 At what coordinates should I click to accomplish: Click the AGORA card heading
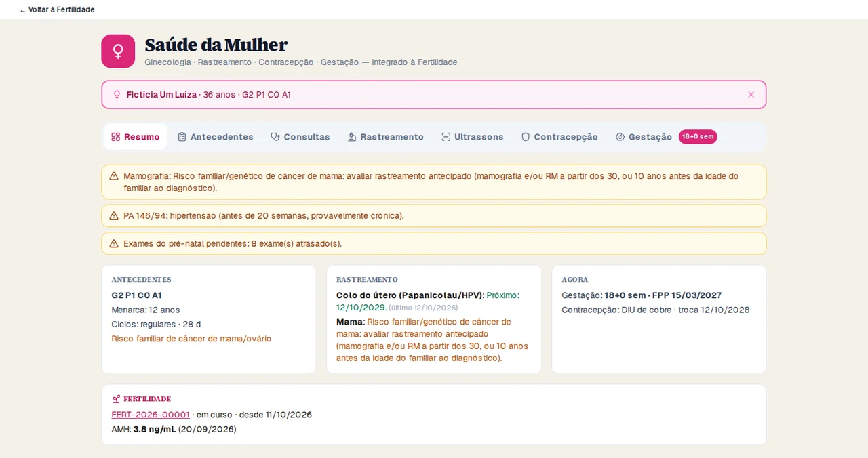[x=575, y=280]
